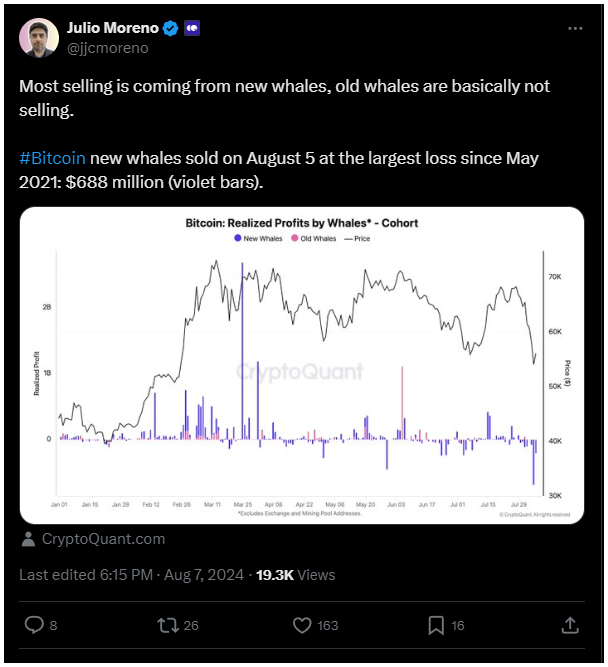Open the @jjcmoreno handle link
The height and width of the screenshot is (667, 608).
108,48
